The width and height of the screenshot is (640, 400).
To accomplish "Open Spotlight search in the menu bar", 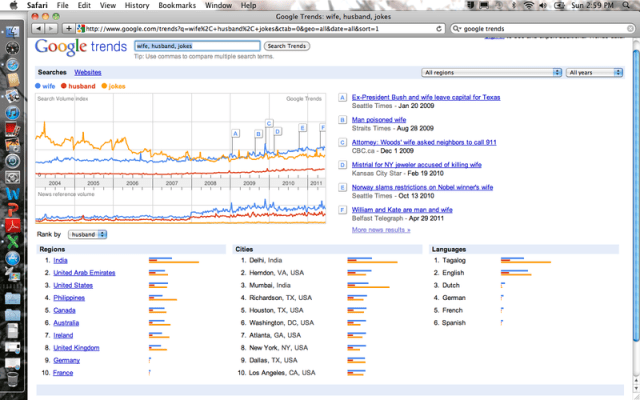I will 630,5.
